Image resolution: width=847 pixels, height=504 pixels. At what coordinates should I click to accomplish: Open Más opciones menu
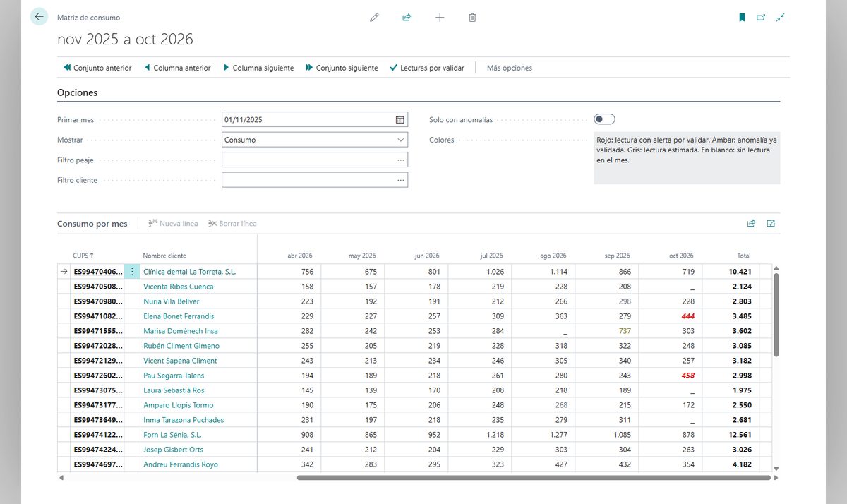coord(510,68)
